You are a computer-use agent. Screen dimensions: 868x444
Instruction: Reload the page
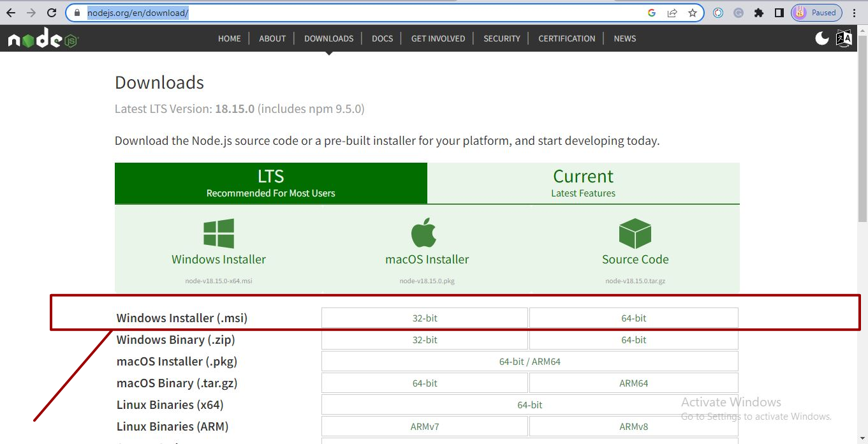click(x=52, y=13)
